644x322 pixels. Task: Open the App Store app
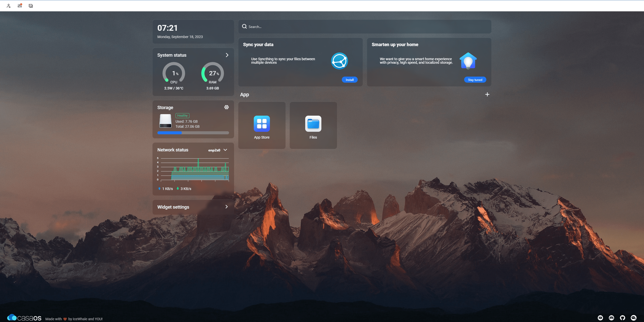pyautogui.click(x=262, y=125)
